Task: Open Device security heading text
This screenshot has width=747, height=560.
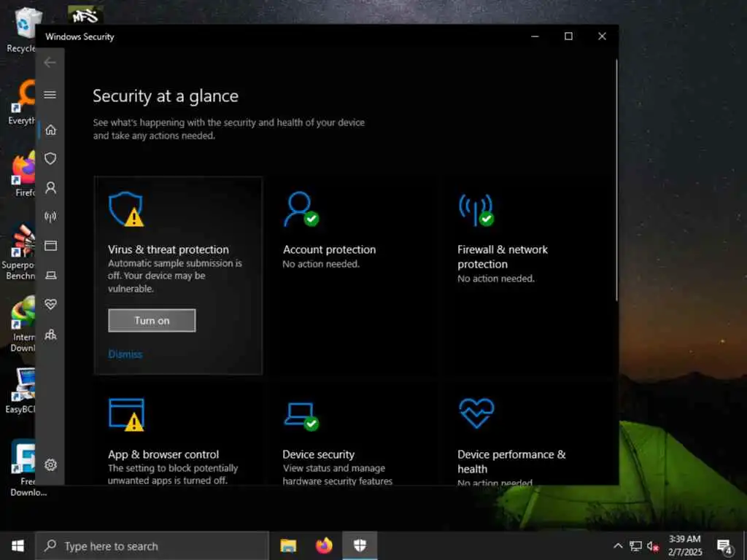Action: (318, 454)
